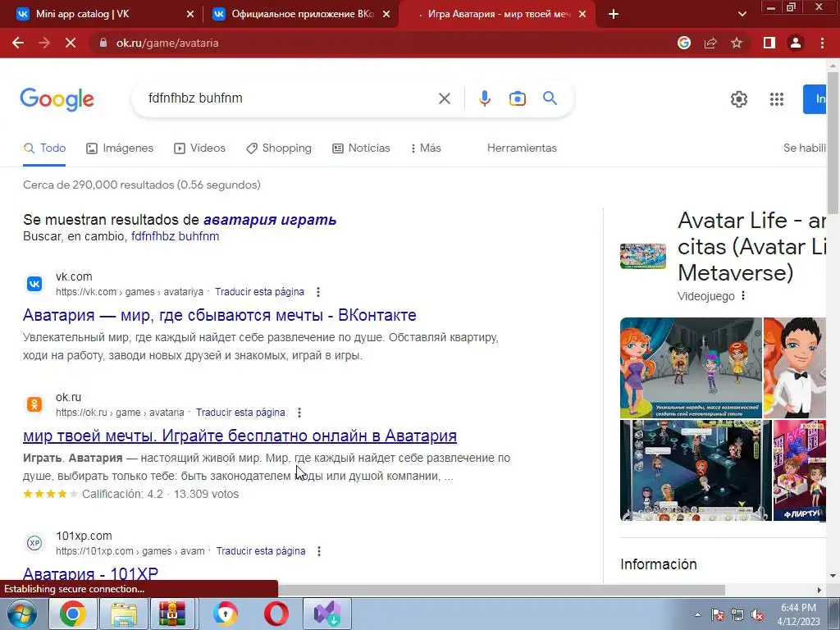Launch Opera from the taskbar

click(x=276, y=614)
